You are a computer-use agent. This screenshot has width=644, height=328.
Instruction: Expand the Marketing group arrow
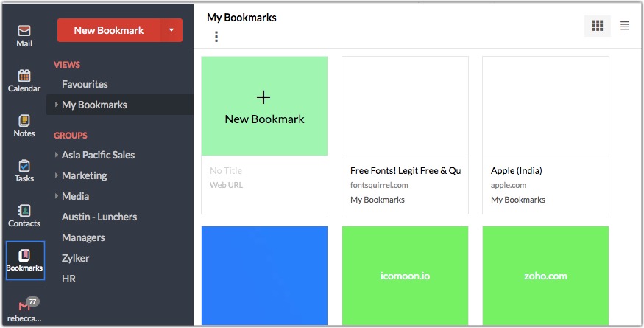click(x=56, y=175)
